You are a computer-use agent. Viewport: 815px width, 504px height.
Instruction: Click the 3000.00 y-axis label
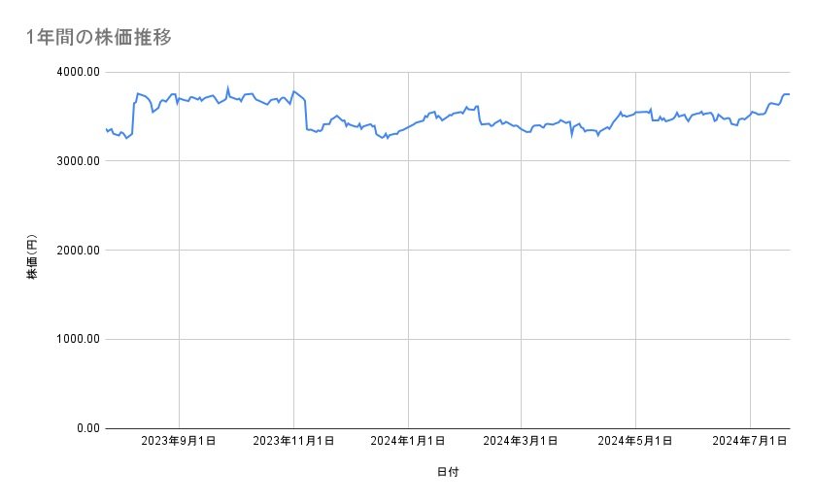[76, 161]
